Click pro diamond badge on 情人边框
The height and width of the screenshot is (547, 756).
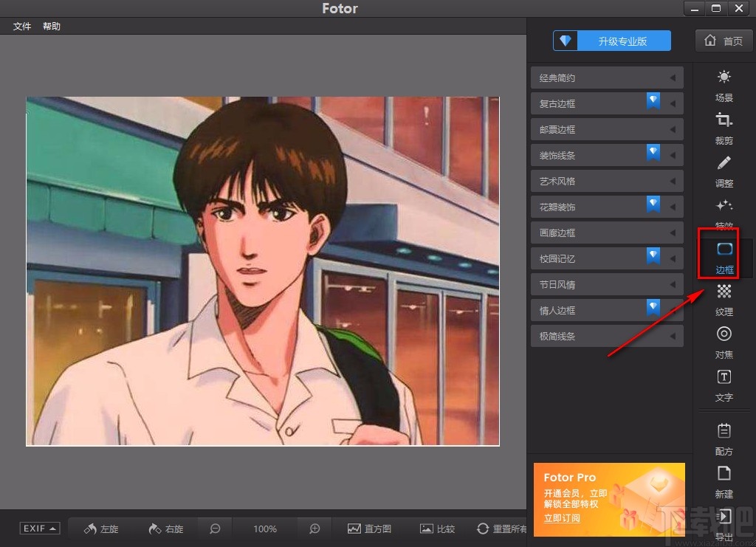[x=653, y=308]
